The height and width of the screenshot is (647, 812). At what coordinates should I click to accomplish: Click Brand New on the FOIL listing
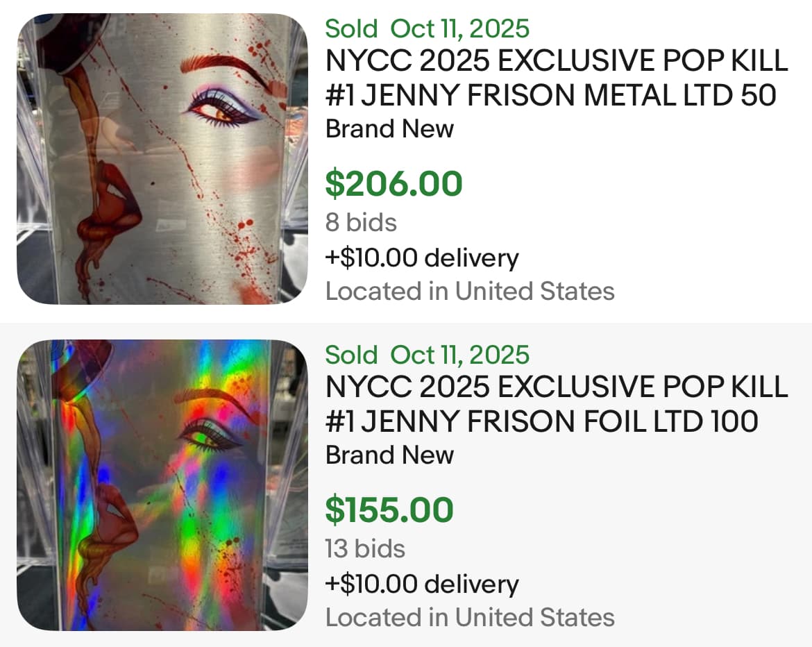[389, 455]
